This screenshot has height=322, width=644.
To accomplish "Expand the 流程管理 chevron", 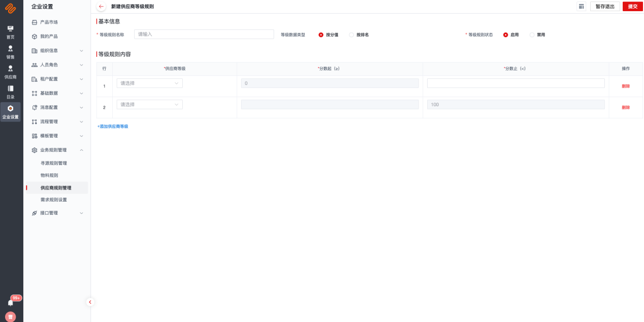I will point(81,122).
